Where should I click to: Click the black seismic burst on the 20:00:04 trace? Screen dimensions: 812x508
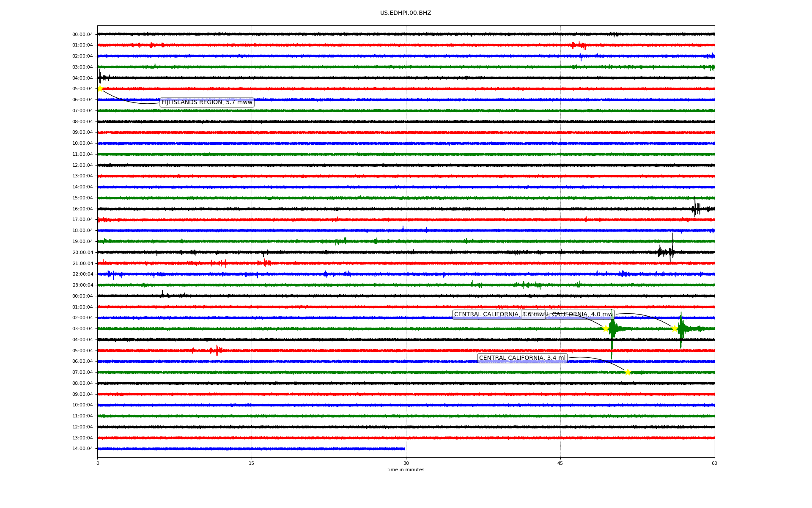pyautogui.click(x=667, y=252)
